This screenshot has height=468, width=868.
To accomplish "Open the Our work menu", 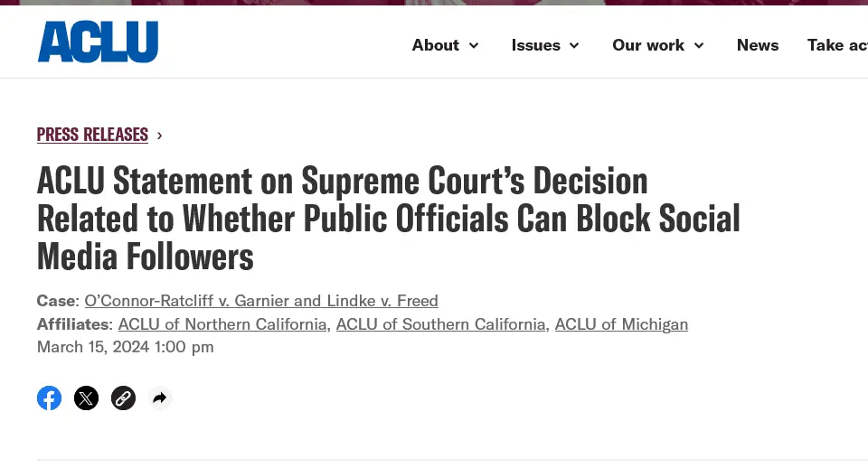I will pos(648,45).
